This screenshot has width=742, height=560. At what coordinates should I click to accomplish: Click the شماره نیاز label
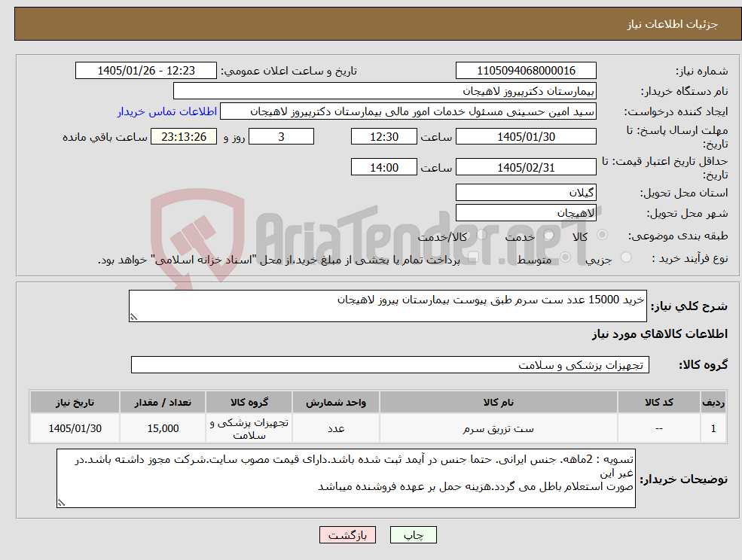pos(702,71)
